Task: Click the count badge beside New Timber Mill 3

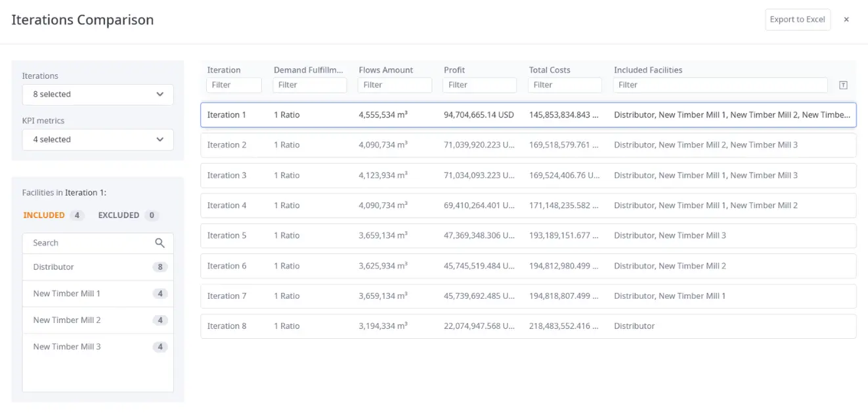Action: (x=160, y=347)
